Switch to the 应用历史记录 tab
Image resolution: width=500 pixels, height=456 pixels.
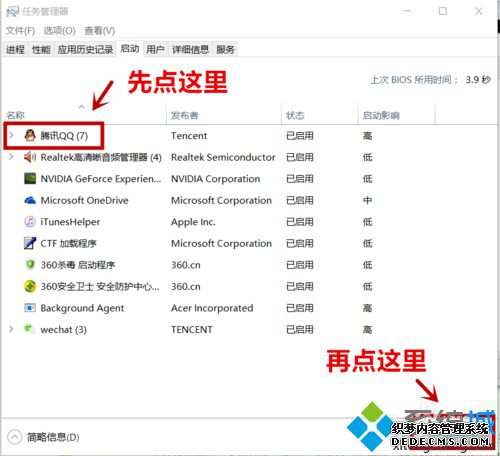[x=85, y=50]
